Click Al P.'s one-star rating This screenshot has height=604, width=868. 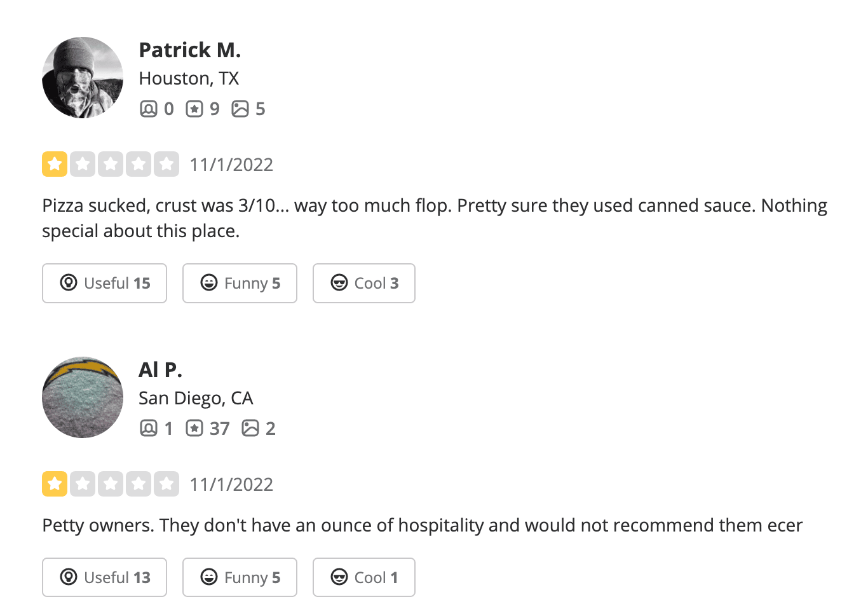(x=111, y=484)
